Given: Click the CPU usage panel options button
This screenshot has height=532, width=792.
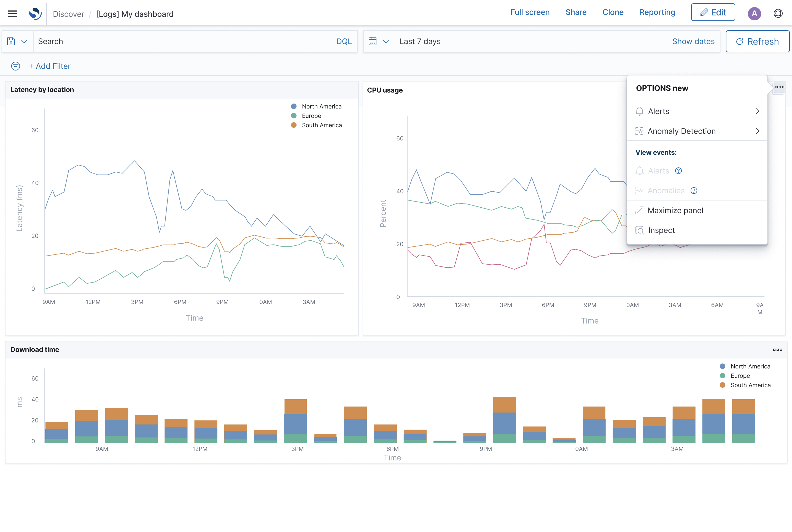Looking at the screenshot, I should [779, 87].
